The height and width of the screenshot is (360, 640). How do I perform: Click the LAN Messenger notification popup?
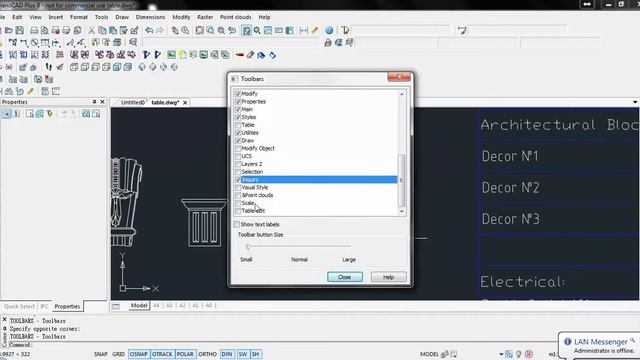pos(599,346)
